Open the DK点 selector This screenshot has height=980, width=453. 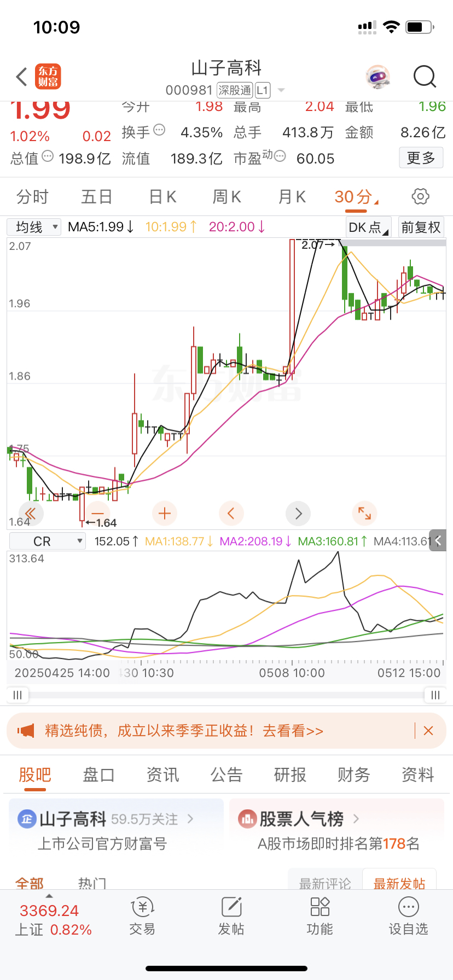tap(369, 227)
